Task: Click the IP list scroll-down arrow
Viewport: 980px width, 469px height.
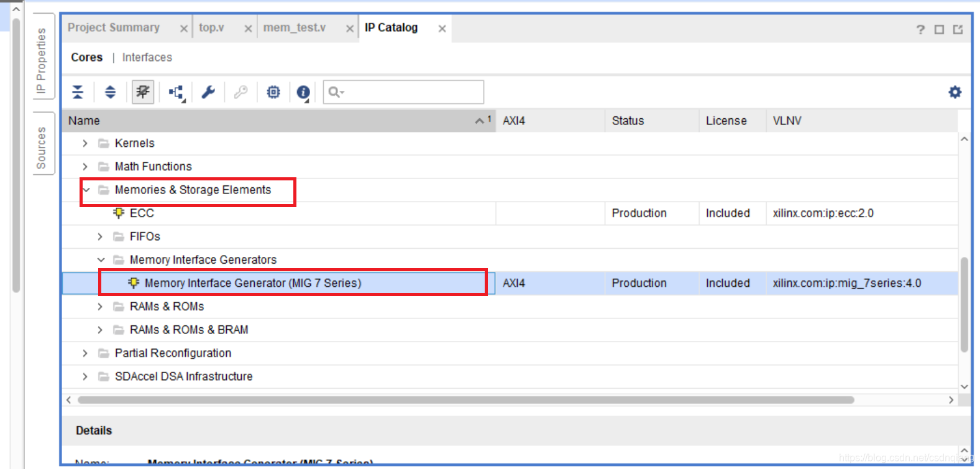Action: pos(964,387)
